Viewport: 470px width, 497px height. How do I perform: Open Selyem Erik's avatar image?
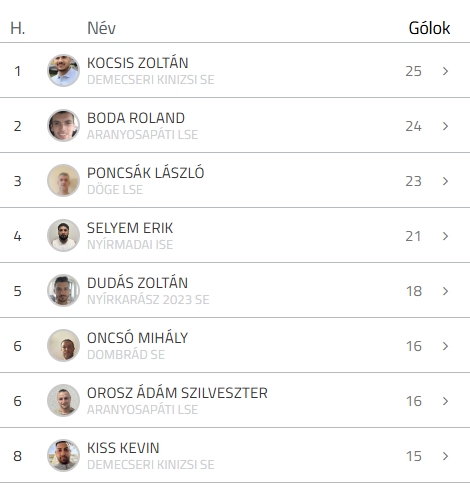coord(63,236)
